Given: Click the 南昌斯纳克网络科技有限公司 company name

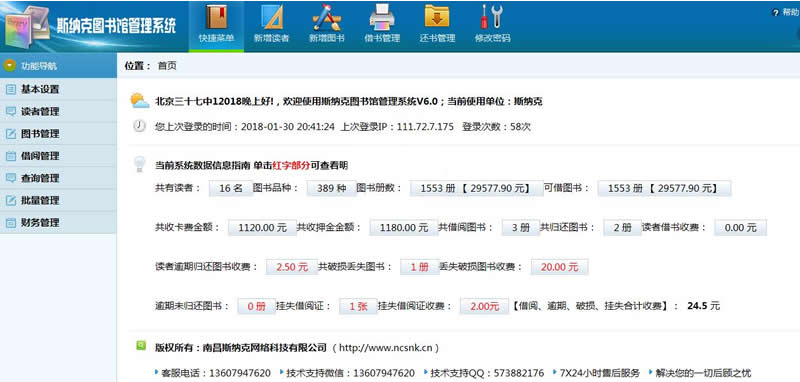Looking at the screenshot, I should click(265, 348).
